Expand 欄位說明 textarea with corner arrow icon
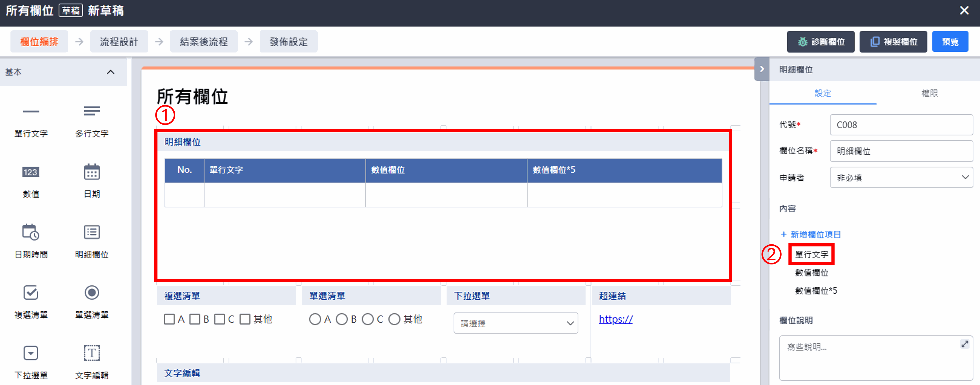Screen dimensions: 980x385 pyautogui.click(x=965, y=344)
